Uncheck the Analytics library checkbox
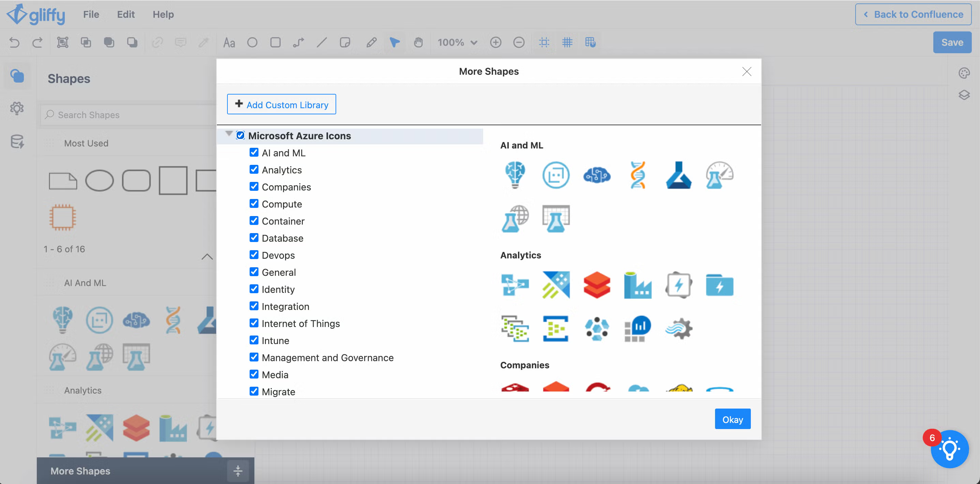The width and height of the screenshot is (980, 484). click(x=254, y=169)
